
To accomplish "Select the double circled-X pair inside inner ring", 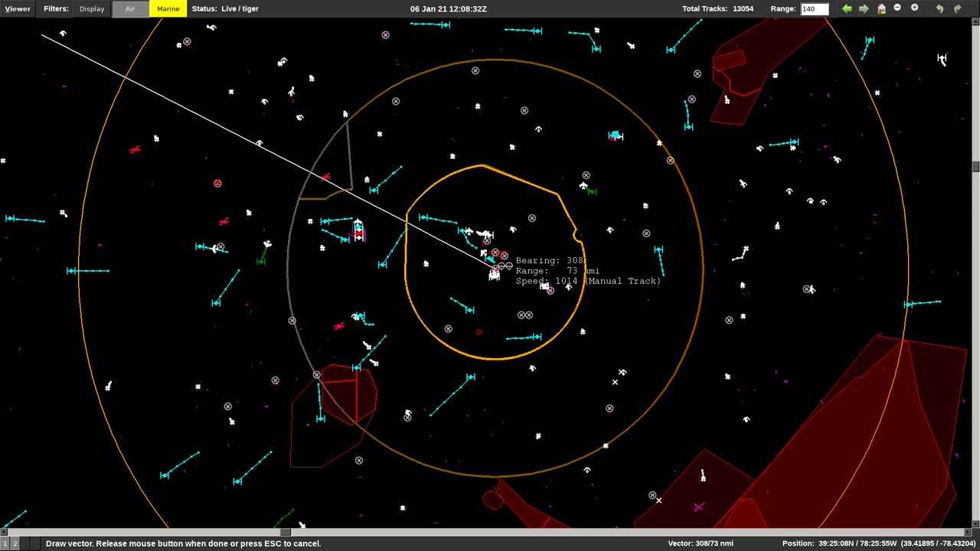I will click(x=524, y=315).
